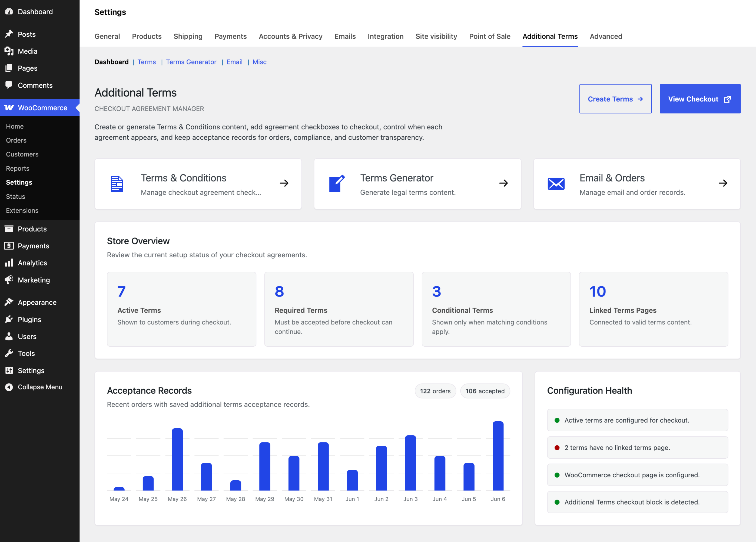Click the Appearance paintbrush icon
756x542 pixels.
pos(9,302)
